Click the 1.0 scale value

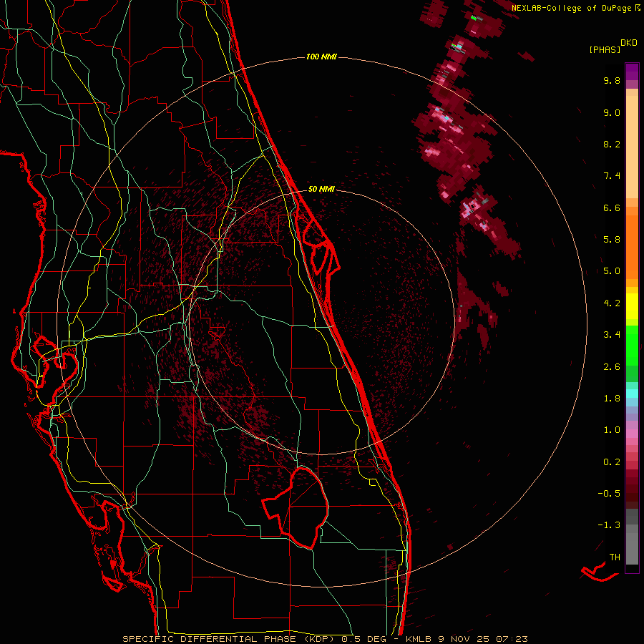coord(612,430)
